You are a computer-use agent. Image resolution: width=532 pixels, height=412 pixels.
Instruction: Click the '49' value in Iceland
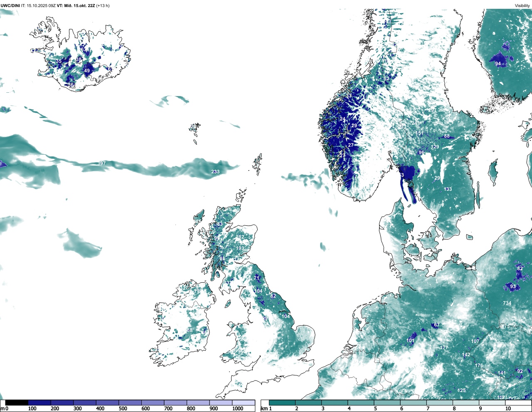click(x=87, y=71)
